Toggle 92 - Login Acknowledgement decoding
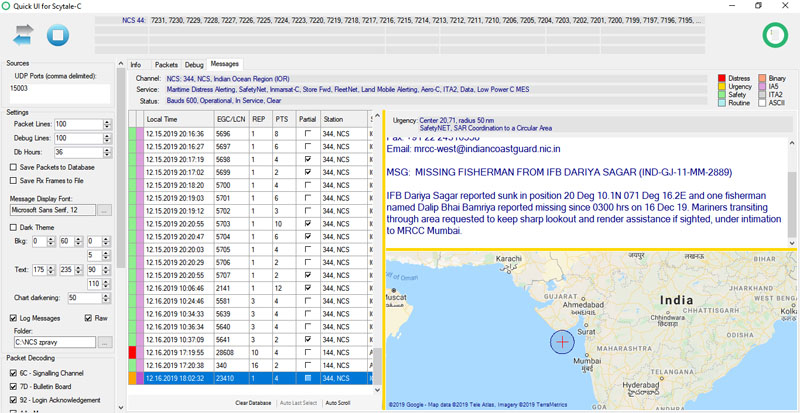 [13, 400]
